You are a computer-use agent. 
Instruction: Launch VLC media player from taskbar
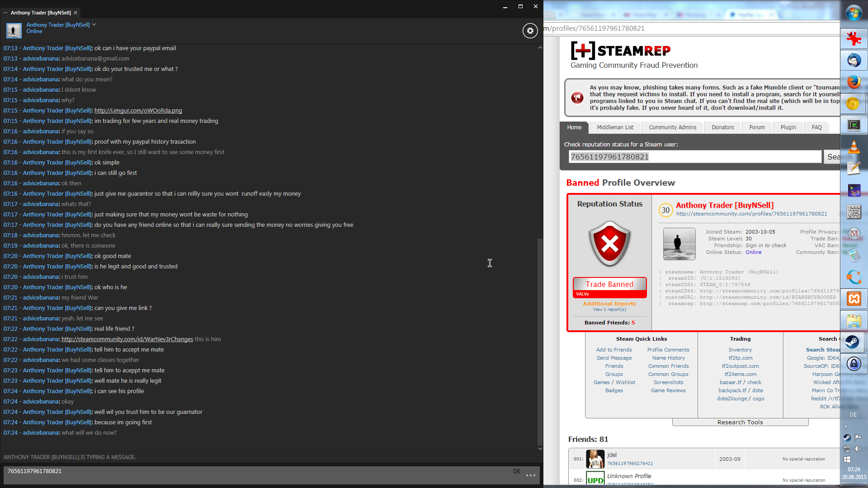[x=854, y=147]
